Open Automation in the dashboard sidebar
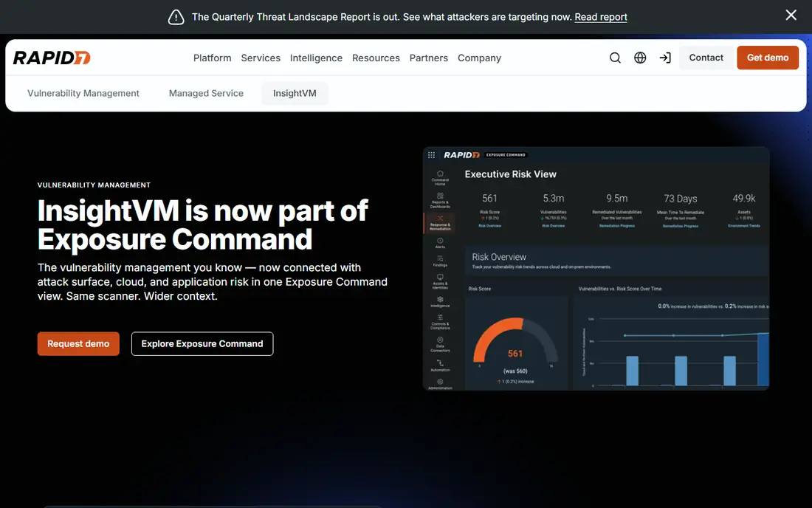 (440, 365)
